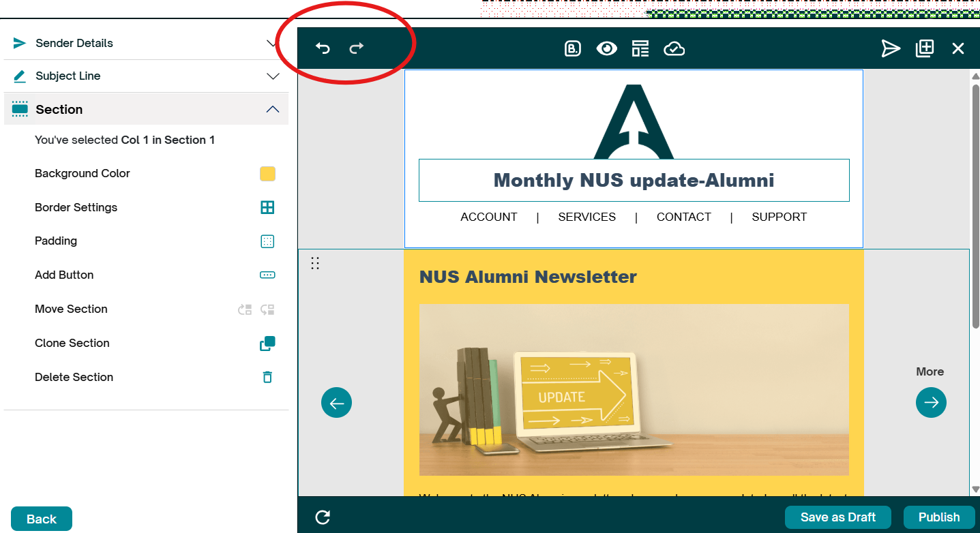Click the Border Settings label
The width and height of the screenshot is (980, 533).
[x=76, y=207]
